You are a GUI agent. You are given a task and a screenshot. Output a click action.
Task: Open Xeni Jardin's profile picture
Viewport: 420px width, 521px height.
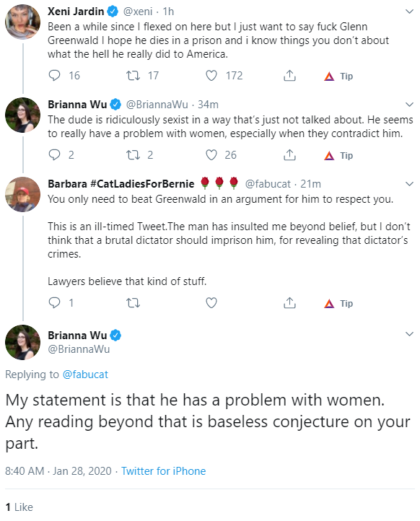coord(22,22)
